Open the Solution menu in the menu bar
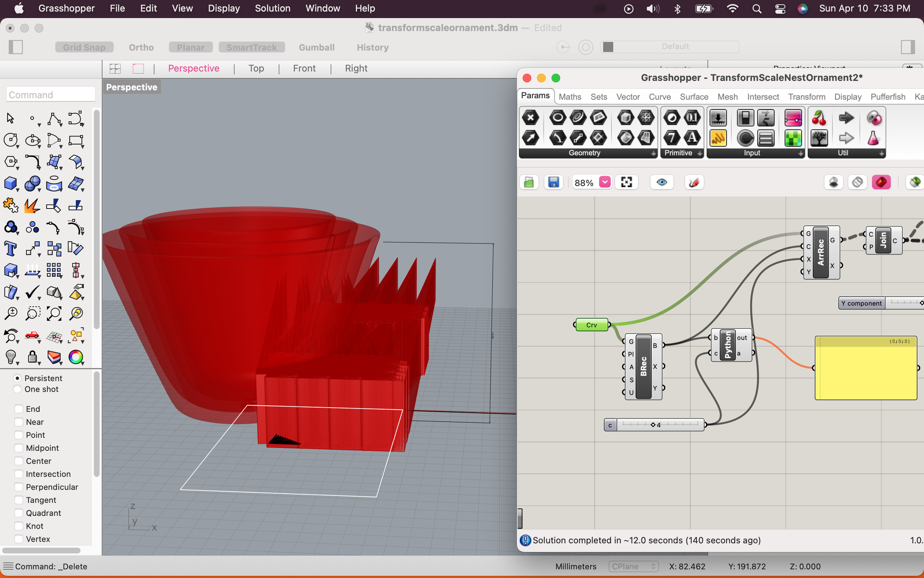This screenshot has height=578, width=924. [273, 8]
